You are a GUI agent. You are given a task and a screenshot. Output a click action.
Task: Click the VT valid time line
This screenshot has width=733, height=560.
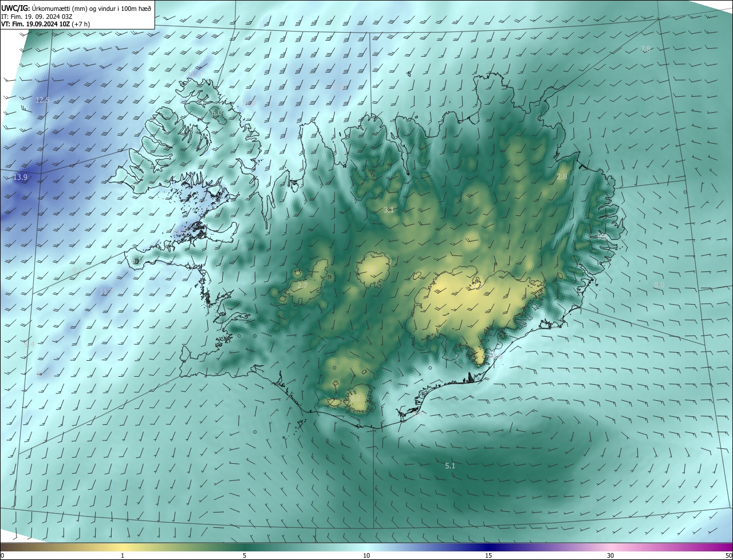(x=46, y=24)
